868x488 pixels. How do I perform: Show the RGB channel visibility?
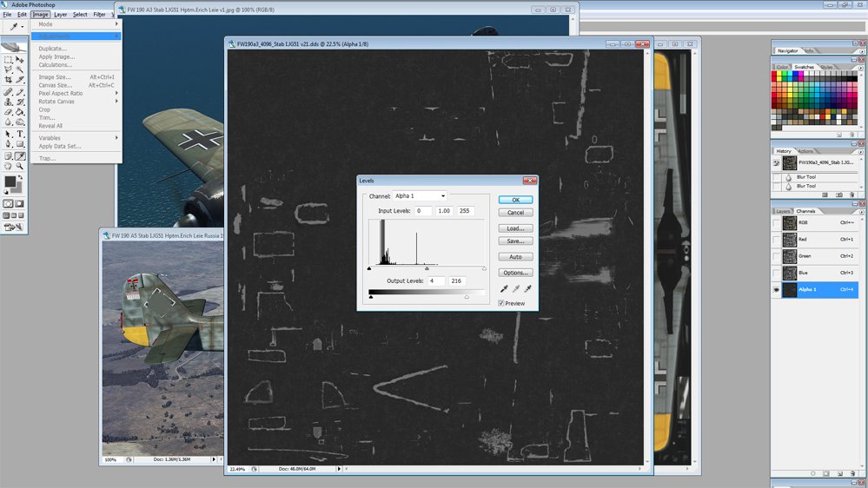[776, 222]
